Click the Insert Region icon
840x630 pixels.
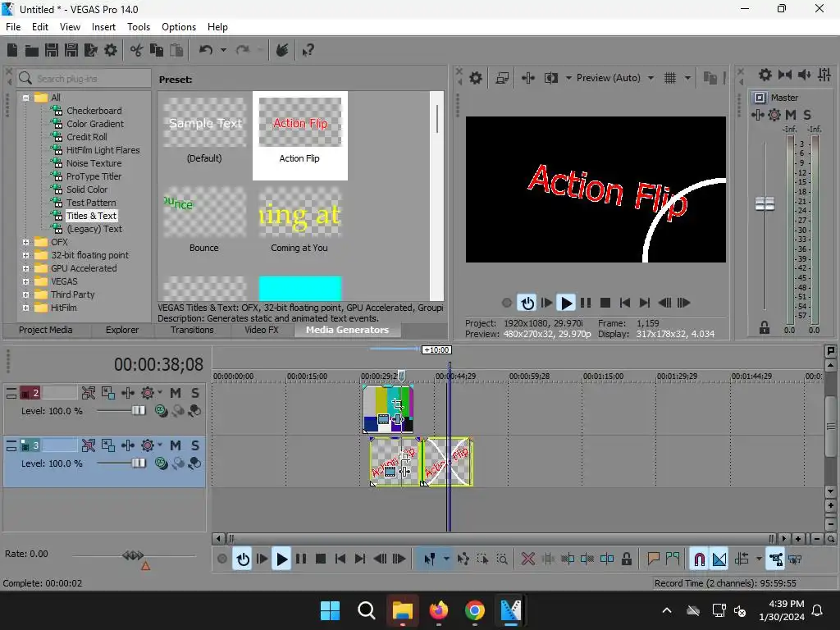(673, 559)
